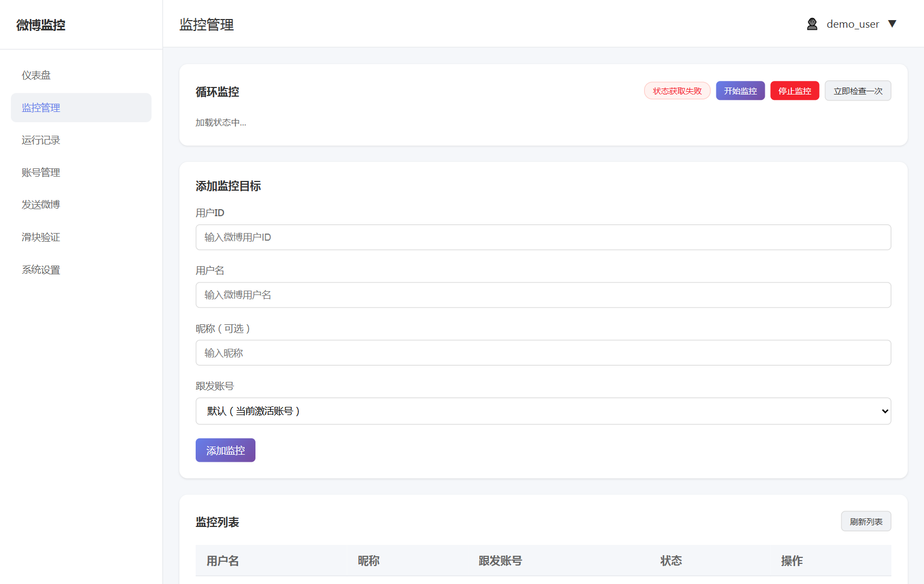Open 账号管理 sidebar item
The width and height of the screenshot is (924, 584).
click(x=81, y=172)
